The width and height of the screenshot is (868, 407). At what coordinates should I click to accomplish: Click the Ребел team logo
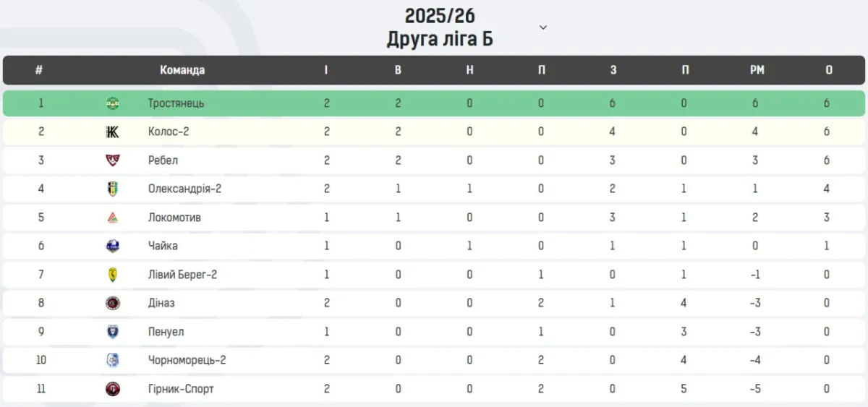(x=113, y=160)
